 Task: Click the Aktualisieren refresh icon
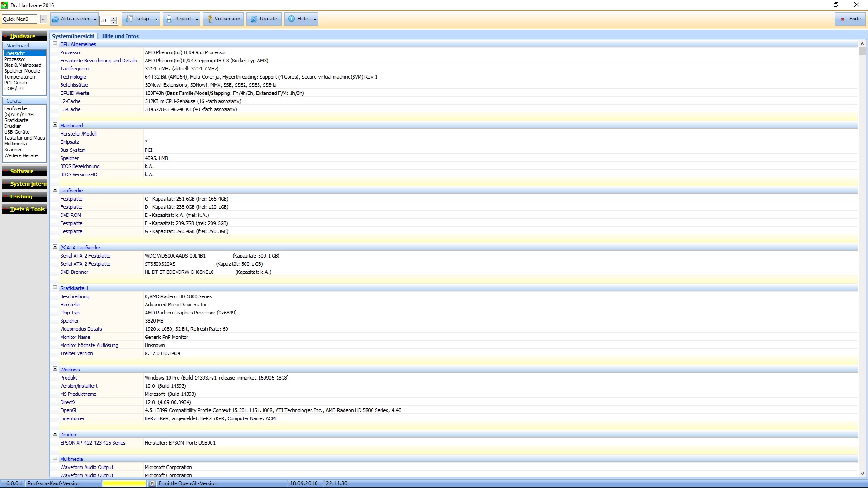click(56, 19)
